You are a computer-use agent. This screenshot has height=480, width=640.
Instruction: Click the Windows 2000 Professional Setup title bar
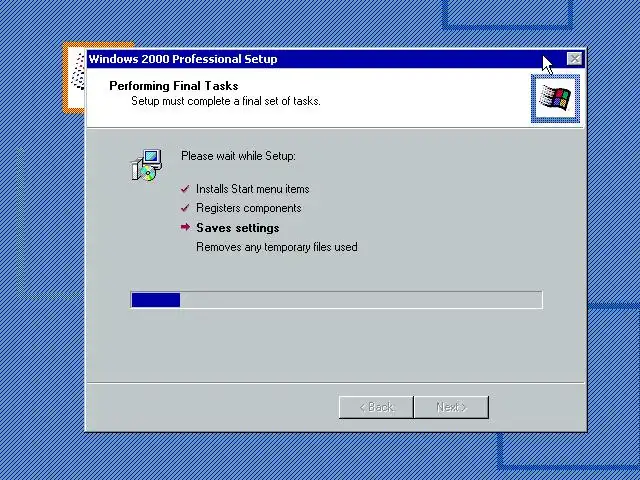(336, 59)
